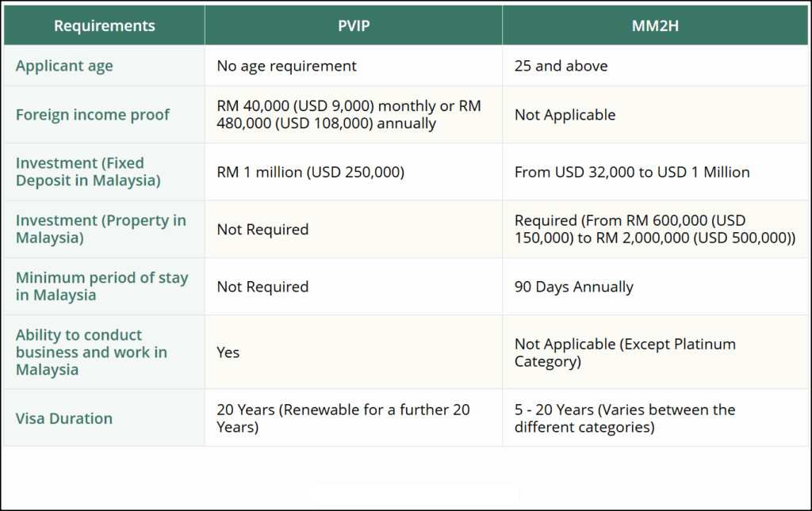Select Investment (Property in Malaysia) label
The height and width of the screenshot is (511, 812).
(101, 229)
